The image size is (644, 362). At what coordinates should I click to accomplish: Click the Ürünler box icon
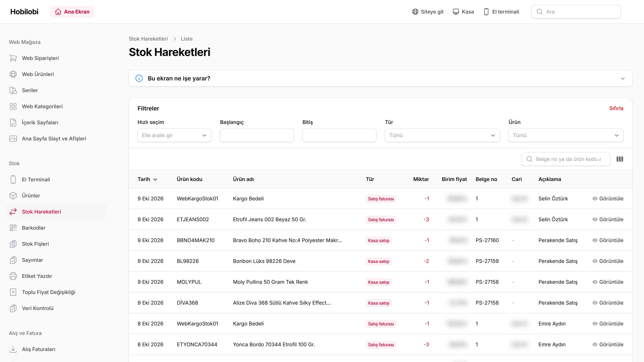pyautogui.click(x=13, y=196)
